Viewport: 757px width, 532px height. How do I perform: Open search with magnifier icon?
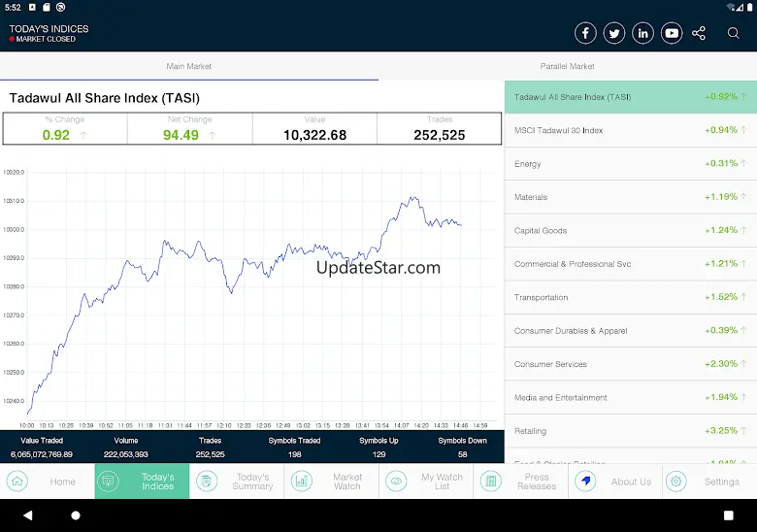pyautogui.click(x=734, y=33)
